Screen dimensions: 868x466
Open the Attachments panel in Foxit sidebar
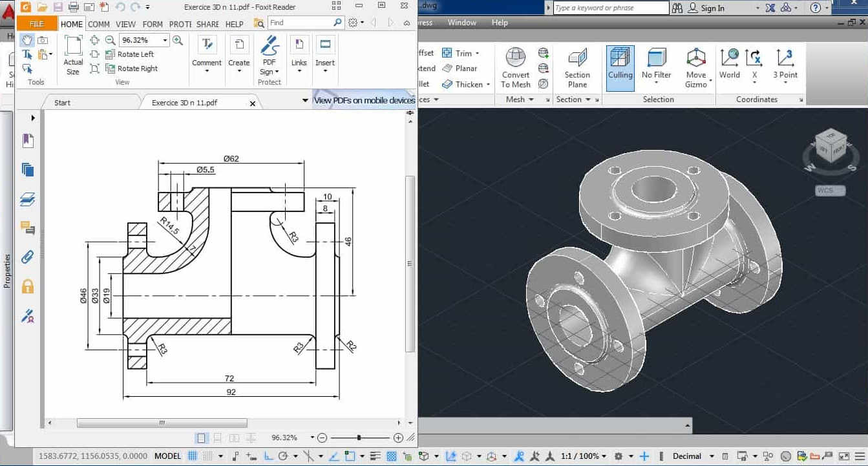(x=26, y=257)
